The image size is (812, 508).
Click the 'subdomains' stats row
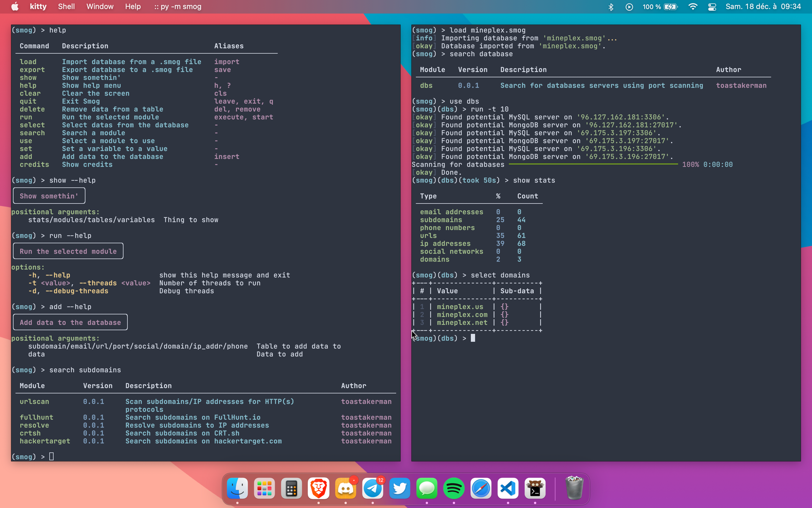point(473,220)
